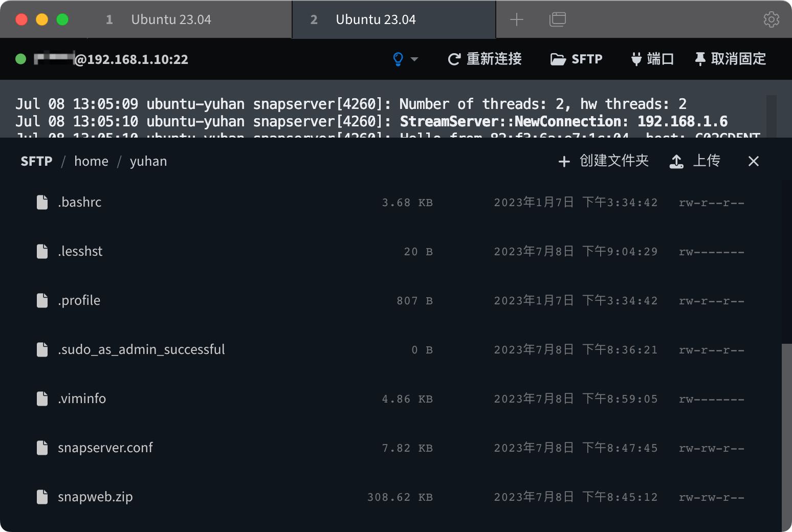Click 上传 to upload a file
The image size is (792, 532).
[x=707, y=161]
